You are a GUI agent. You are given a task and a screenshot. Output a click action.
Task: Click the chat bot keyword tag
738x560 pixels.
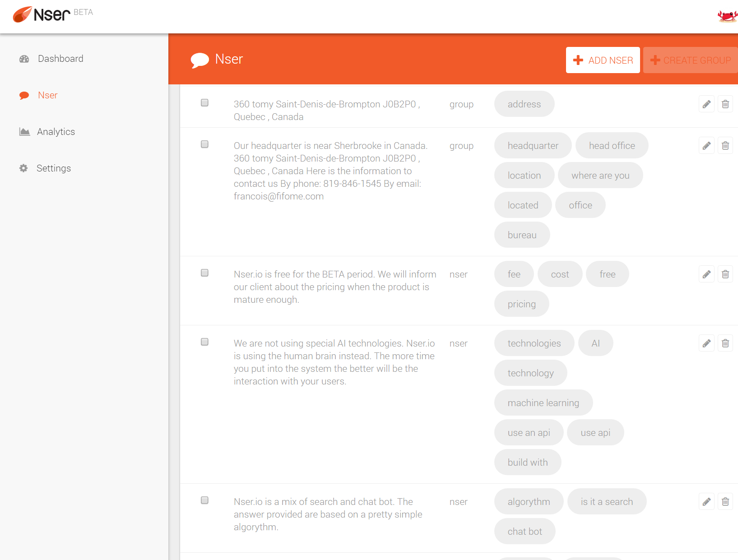click(524, 532)
